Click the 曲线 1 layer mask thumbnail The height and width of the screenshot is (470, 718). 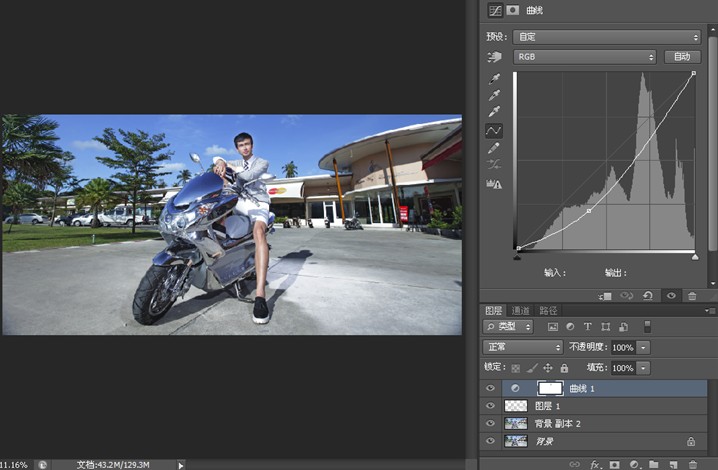pyautogui.click(x=550, y=388)
